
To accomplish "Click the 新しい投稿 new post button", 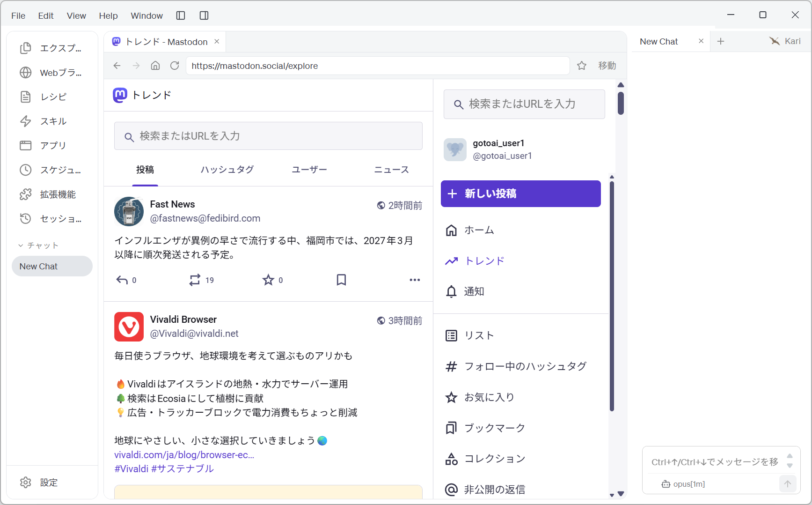I will pos(521,193).
